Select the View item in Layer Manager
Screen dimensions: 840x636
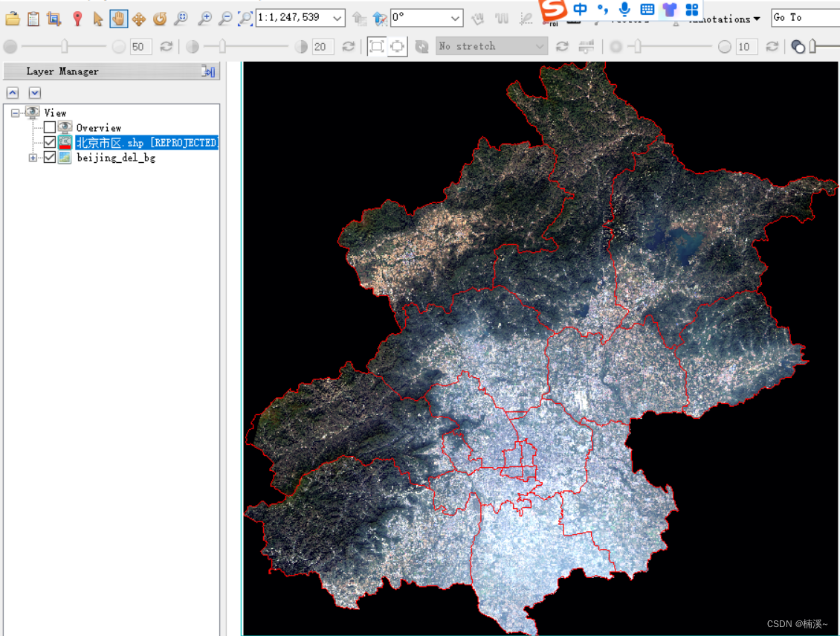click(x=55, y=113)
